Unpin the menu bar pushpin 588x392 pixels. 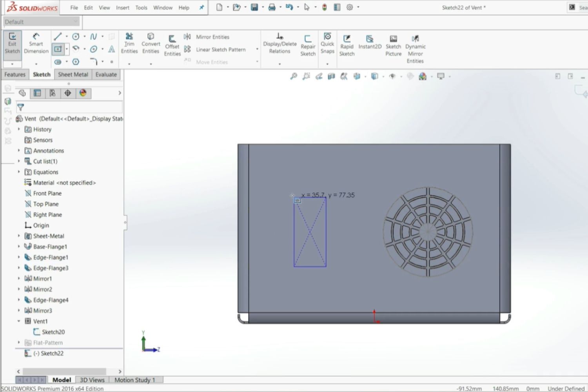point(201,7)
